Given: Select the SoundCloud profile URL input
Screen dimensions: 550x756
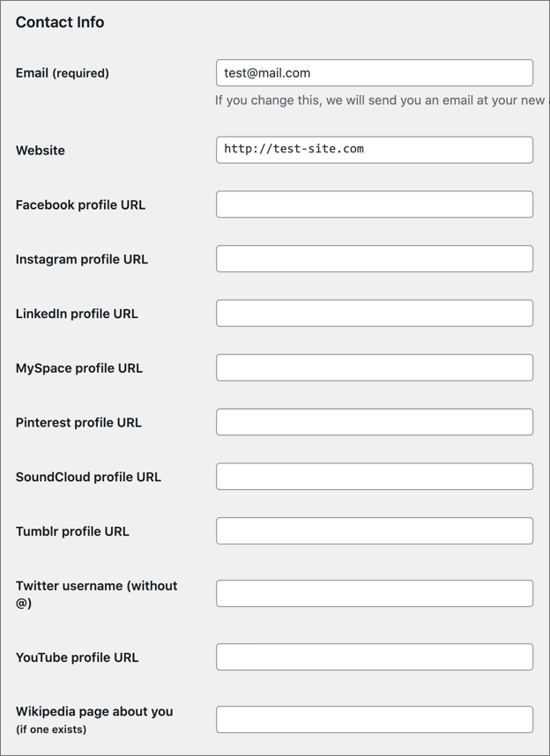Looking at the screenshot, I should [374, 477].
